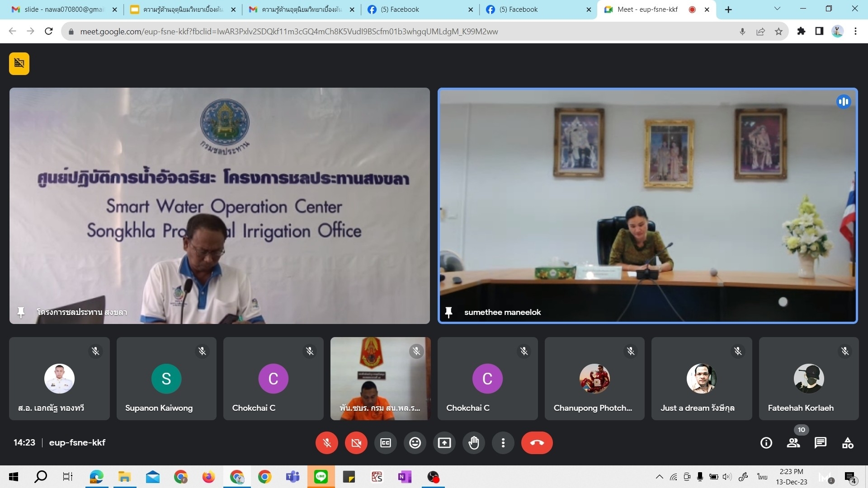Select the Supanon Kaiwong participant tile
Image resolution: width=868 pixels, height=488 pixels.
pos(166,379)
